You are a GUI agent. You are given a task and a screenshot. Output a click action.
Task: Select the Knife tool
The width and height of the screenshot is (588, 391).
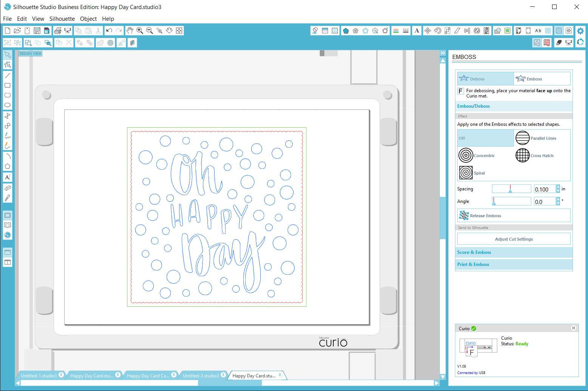click(8, 198)
